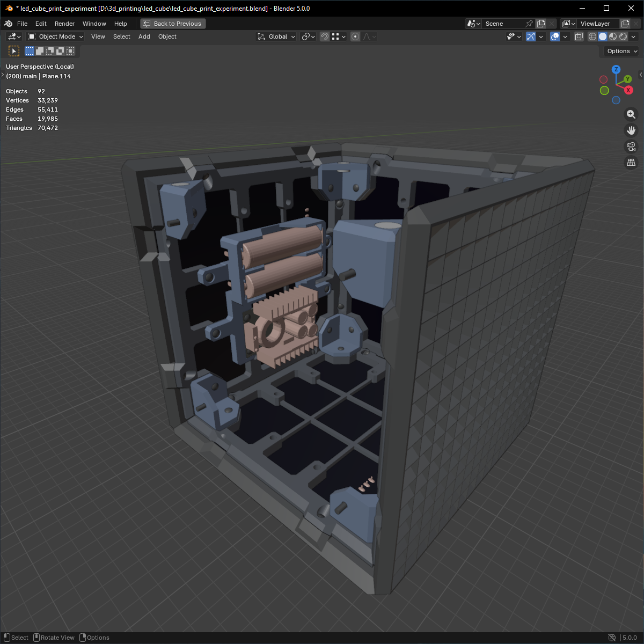Switch between perspective and orthographic with grid icon
This screenshot has height=644, width=644.
(x=631, y=162)
